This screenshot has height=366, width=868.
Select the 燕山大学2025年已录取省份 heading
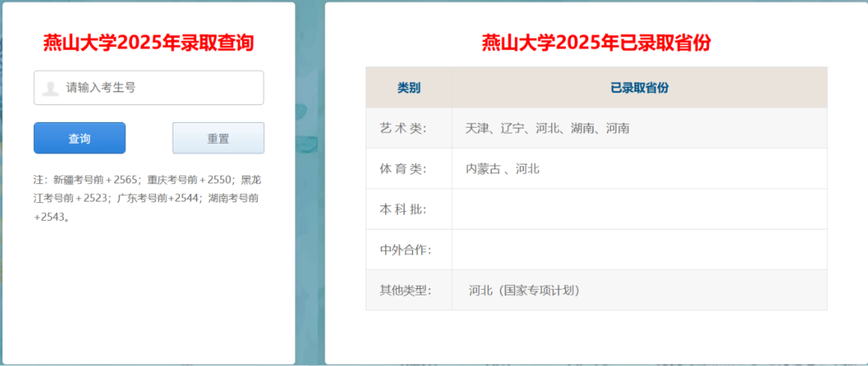point(596,43)
